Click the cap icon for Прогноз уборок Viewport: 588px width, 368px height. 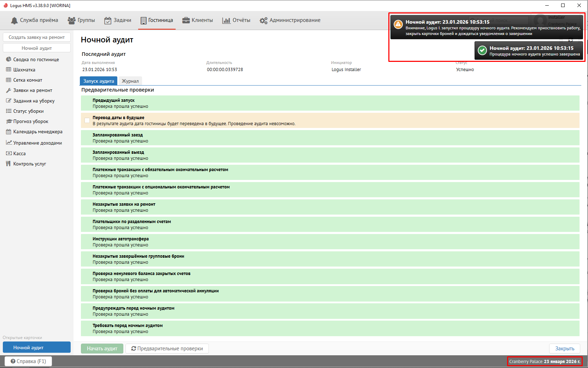click(9, 121)
